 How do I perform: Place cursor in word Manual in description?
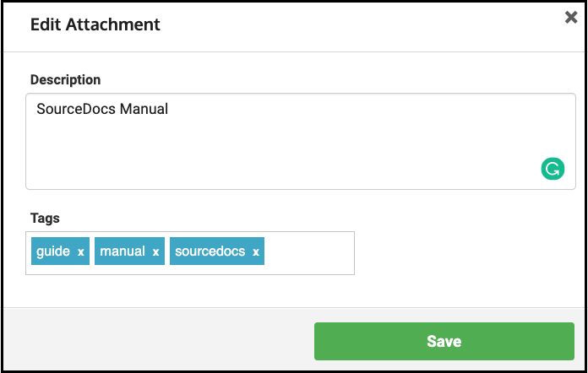pyautogui.click(x=144, y=109)
